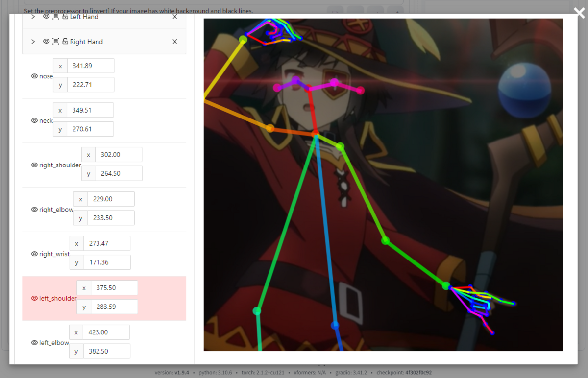
Task: Edit the left_shoulder x value 375.50
Action: pyautogui.click(x=114, y=288)
